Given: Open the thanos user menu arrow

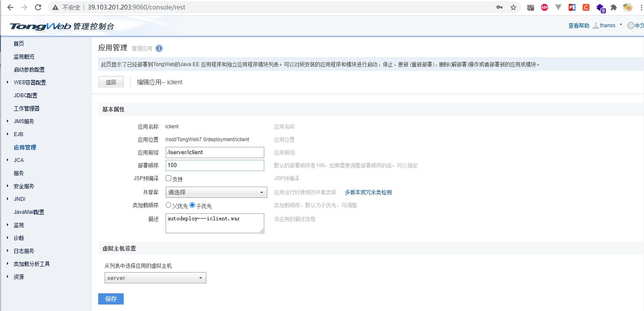Looking at the screenshot, I should 621,25.
